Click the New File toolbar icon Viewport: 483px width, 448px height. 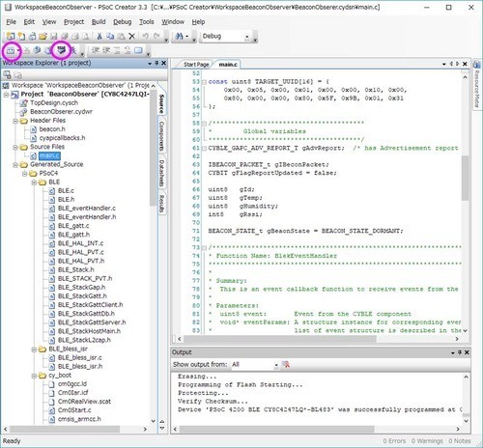point(21,36)
